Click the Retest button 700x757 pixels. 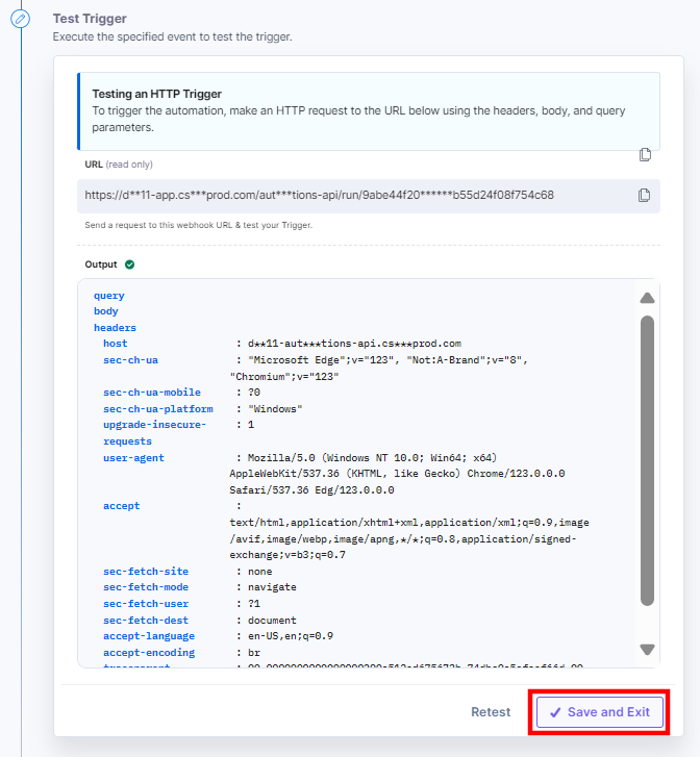click(491, 712)
